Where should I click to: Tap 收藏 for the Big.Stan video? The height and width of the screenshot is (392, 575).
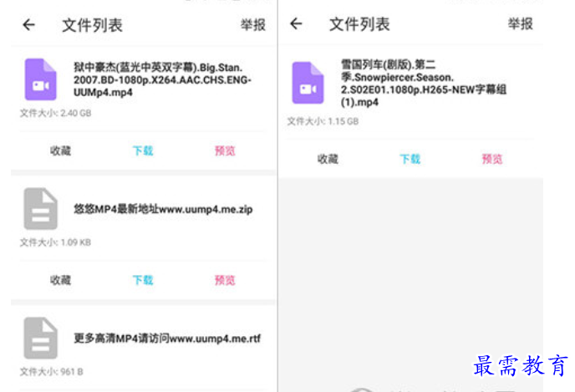point(60,150)
